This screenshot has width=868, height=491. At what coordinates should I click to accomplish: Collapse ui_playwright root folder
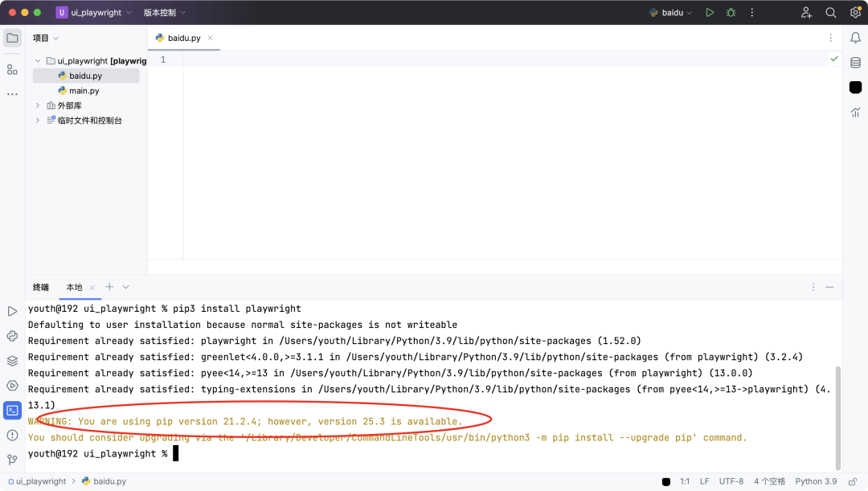point(38,61)
